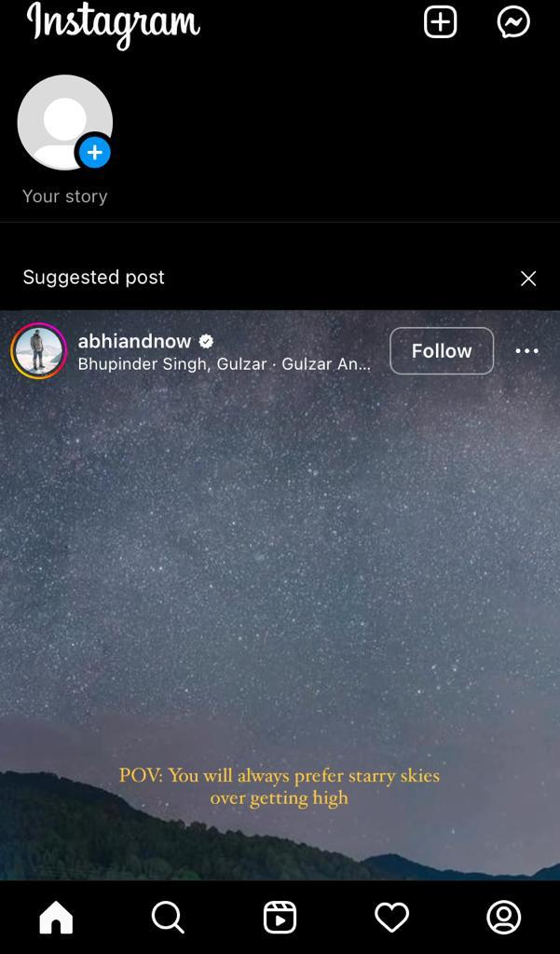This screenshot has height=954, width=560.
Task: Open the three-dots post options menu
Action: click(x=527, y=351)
